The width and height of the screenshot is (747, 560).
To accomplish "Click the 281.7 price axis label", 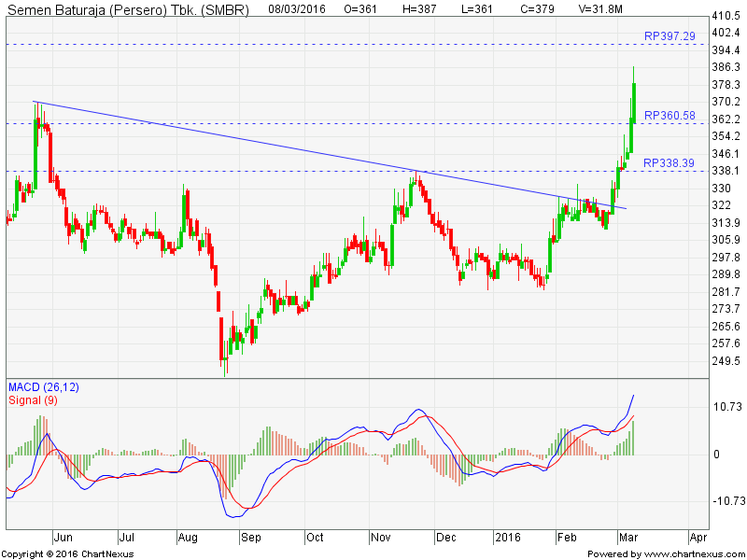I will pos(726,292).
